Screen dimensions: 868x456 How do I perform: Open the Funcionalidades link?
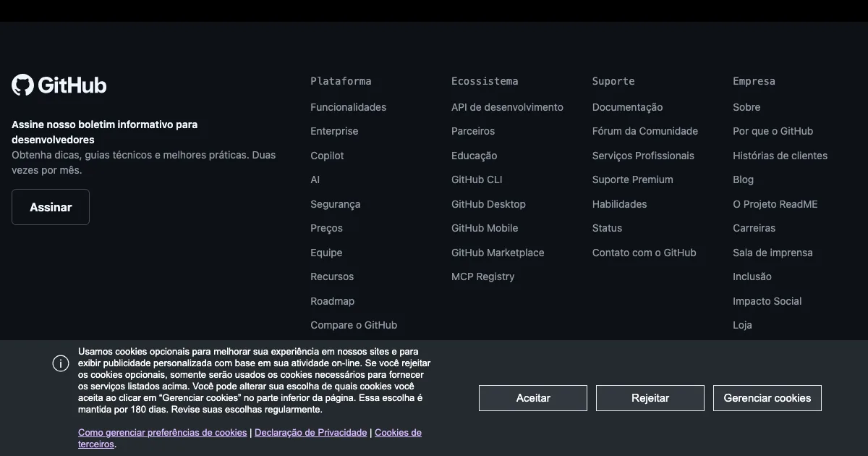348,107
